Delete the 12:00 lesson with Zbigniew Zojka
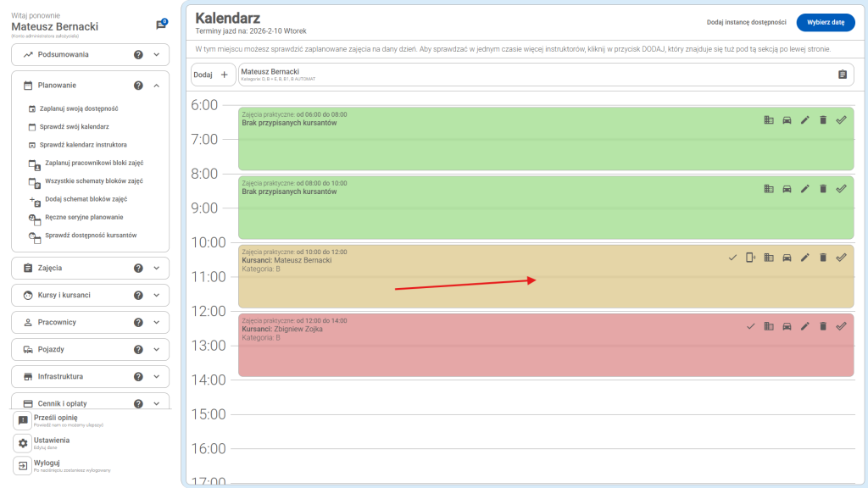The height and width of the screenshot is (488, 868). tap(823, 324)
